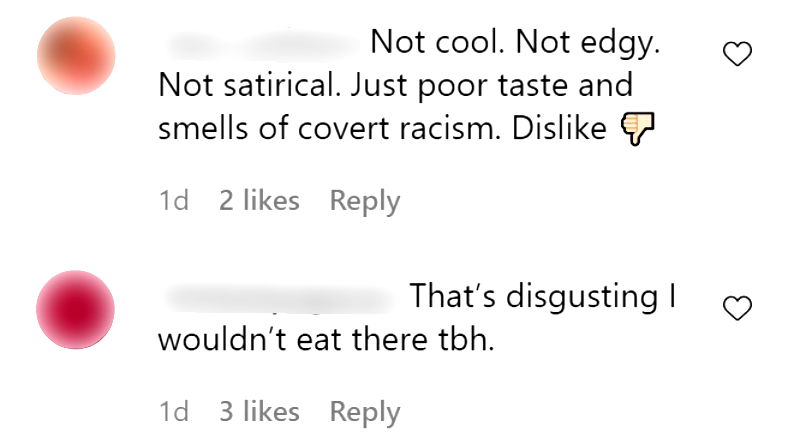Viewport: 800px width, 444px height.
Task: Click blurred username before "Not cool"
Action: click(x=264, y=44)
